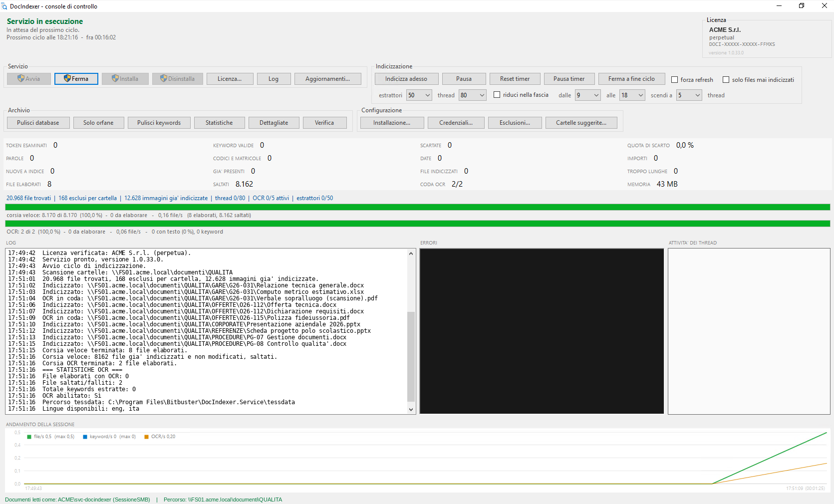This screenshot has width=834, height=504.
Task: Click the Installa service button
Action: [x=125, y=79]
